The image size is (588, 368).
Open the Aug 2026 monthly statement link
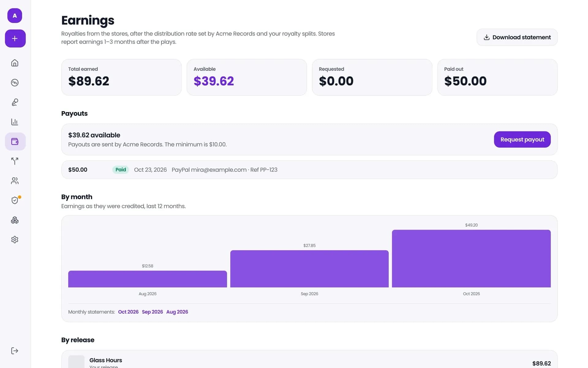coord(177,312)
